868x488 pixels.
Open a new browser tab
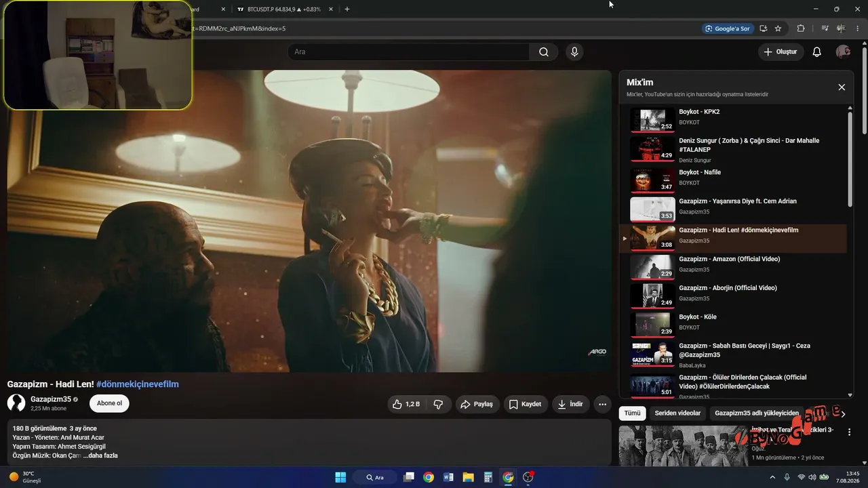tap(347, 9)
